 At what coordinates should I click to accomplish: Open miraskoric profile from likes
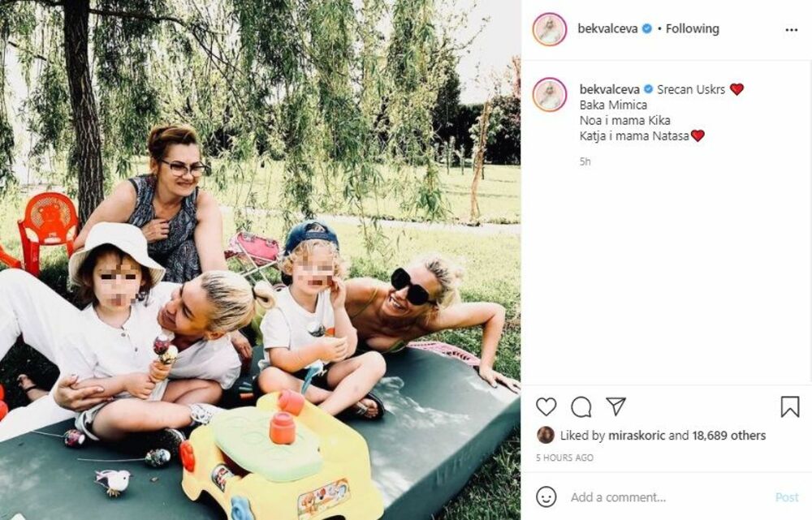pyautogui.click(x=637, y=436)
